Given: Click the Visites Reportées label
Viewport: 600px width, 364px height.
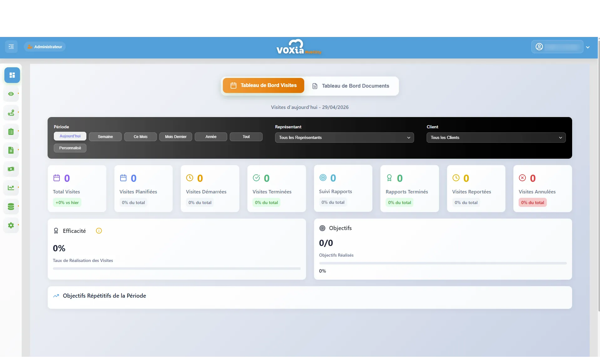Looking at the screenshot, I should [471, 192].
